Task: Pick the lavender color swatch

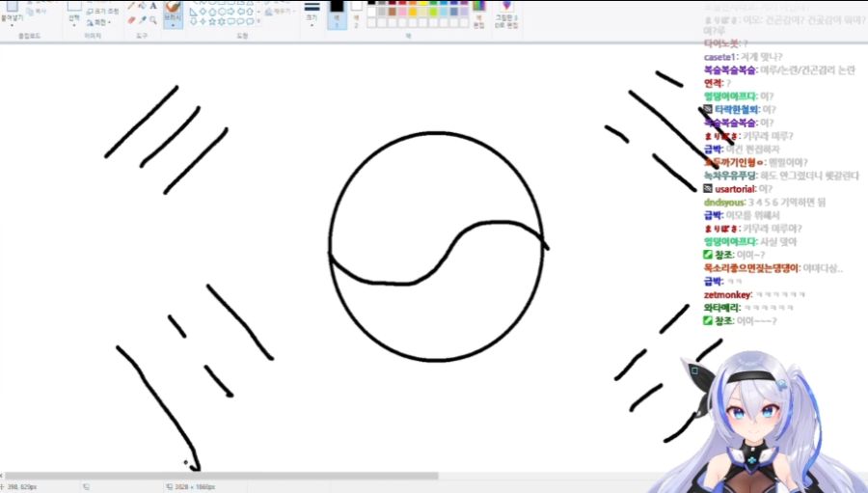Action: [464, 12]
